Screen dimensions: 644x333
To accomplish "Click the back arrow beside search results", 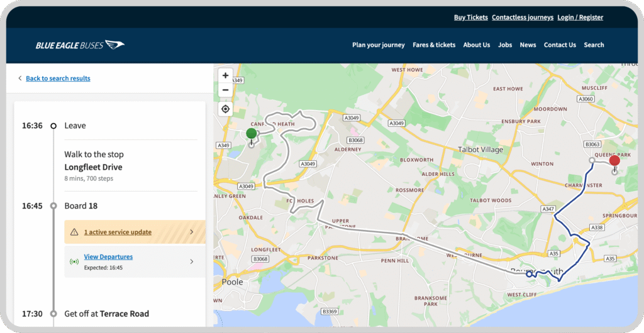I will pyautogui.click(x=20, y=79).
